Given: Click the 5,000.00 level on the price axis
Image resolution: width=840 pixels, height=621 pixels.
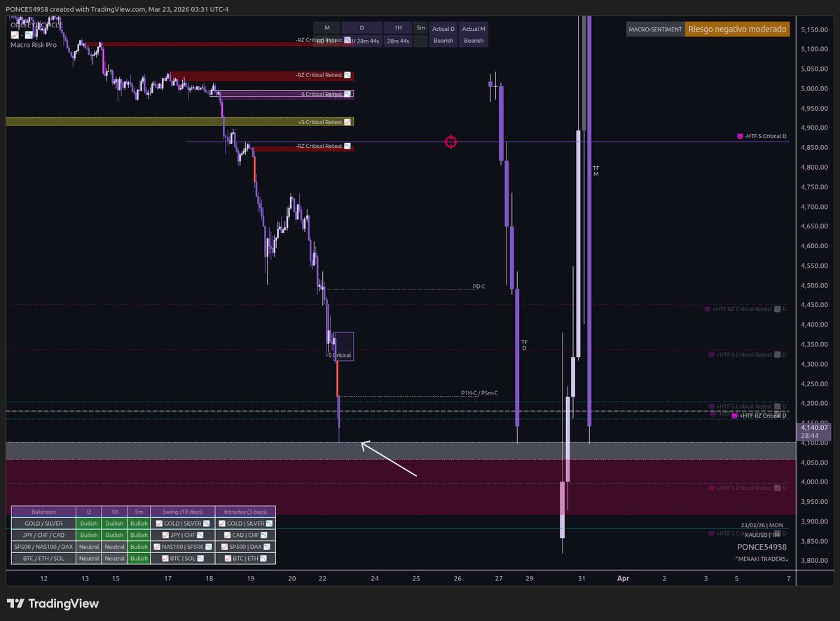Looking at the screenshot, I should click(x=814, y=88).
